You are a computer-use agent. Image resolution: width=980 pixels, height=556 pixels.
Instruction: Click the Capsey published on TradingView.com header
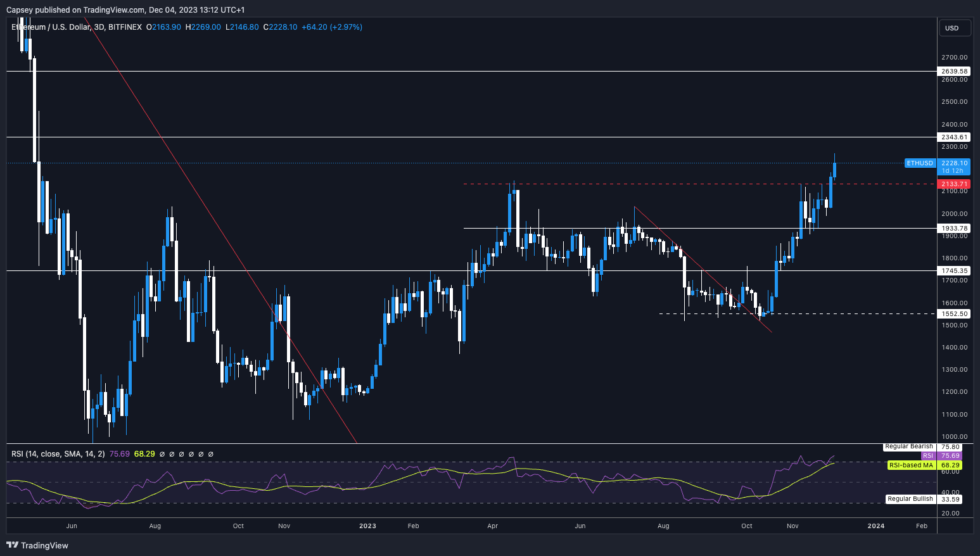click(125, 9)
